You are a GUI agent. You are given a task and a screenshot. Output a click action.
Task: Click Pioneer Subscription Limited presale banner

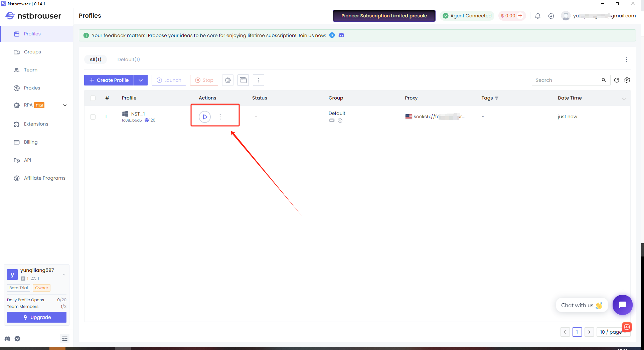tap(384, 16)
